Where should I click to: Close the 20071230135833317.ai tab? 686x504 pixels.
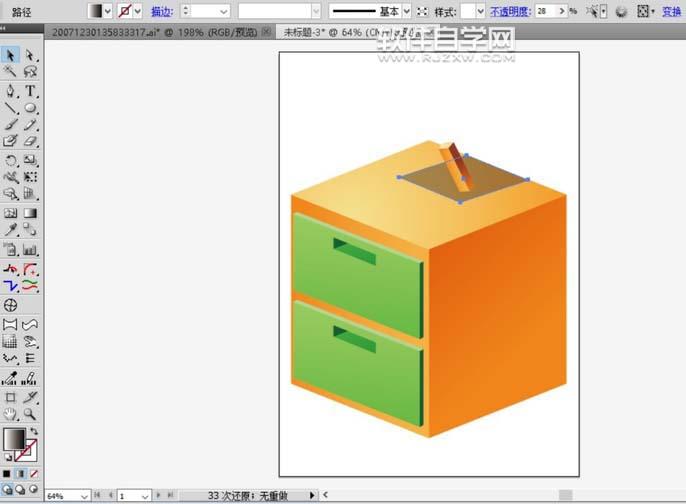[x=266, y=32]
